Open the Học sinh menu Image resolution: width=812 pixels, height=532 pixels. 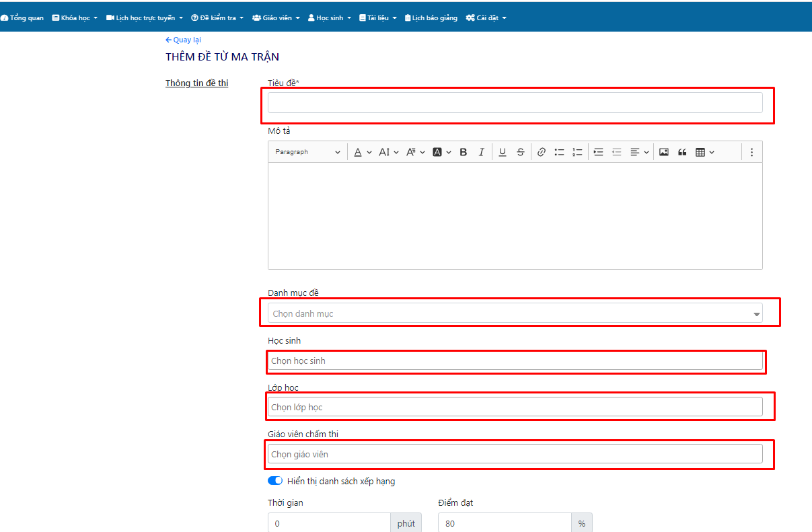tap(330, 17)
